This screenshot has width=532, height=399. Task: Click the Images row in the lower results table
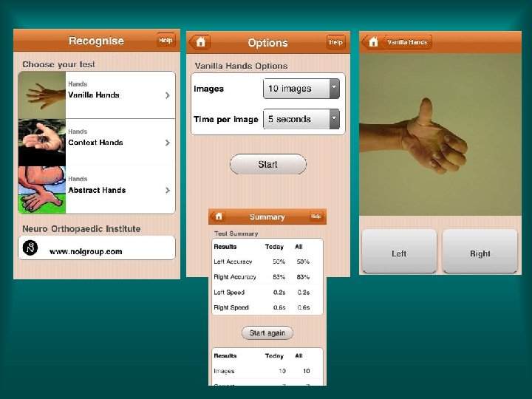(267, 371)
